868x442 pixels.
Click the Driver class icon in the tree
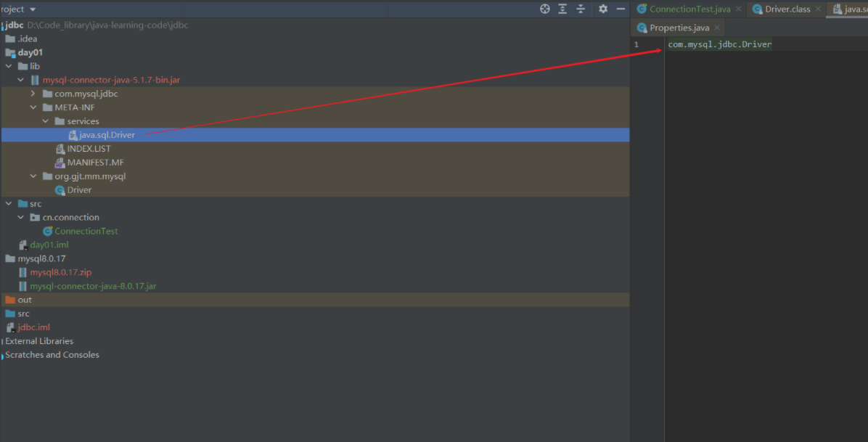[60, 190]
